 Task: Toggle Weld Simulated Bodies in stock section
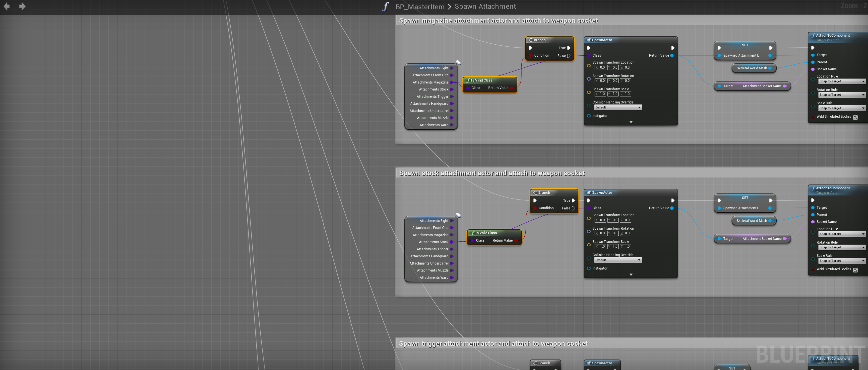855,270
